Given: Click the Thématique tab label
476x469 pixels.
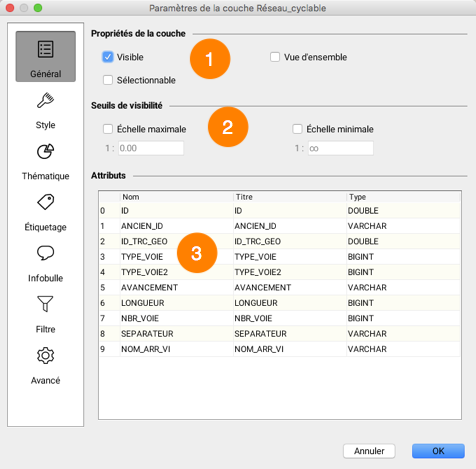Looking at the screenshot, I should [45, 176].
